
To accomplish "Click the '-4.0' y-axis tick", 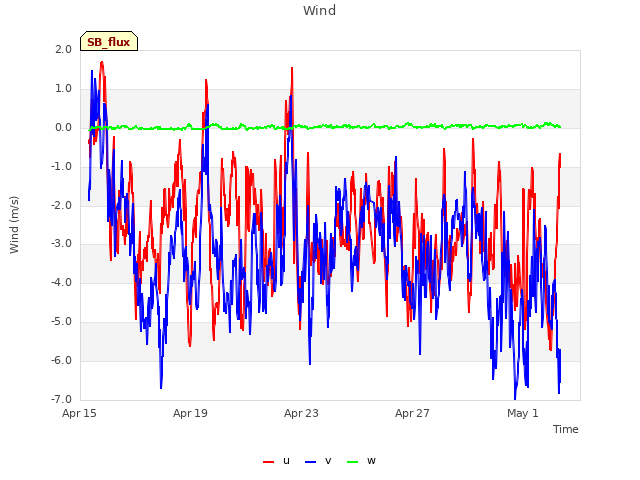I will (61, 282).
